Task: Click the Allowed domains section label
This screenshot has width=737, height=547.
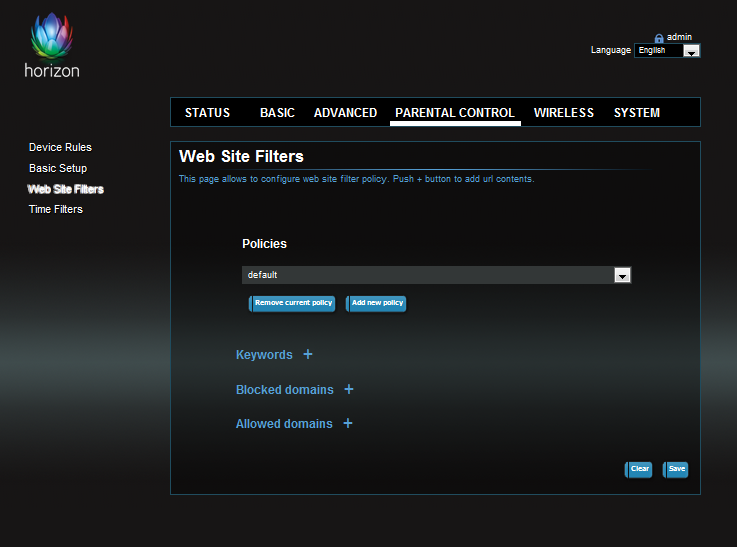Action: coord(284,424)
